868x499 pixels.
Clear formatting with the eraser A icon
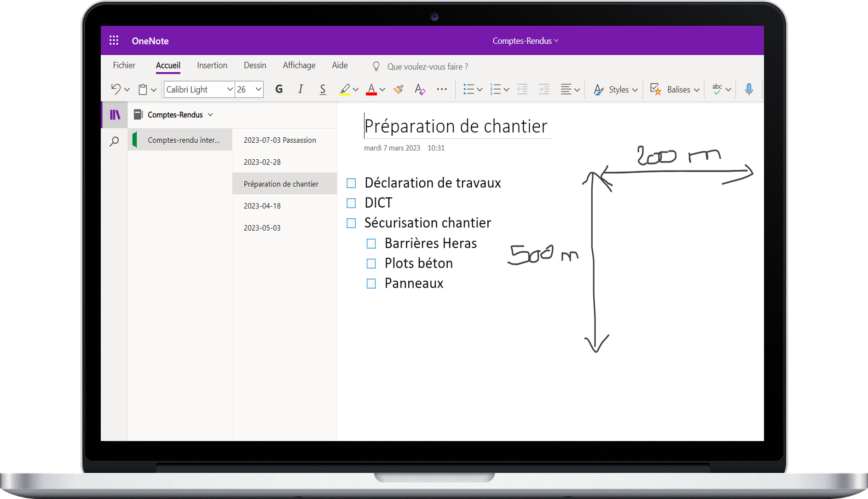(420, 89)
